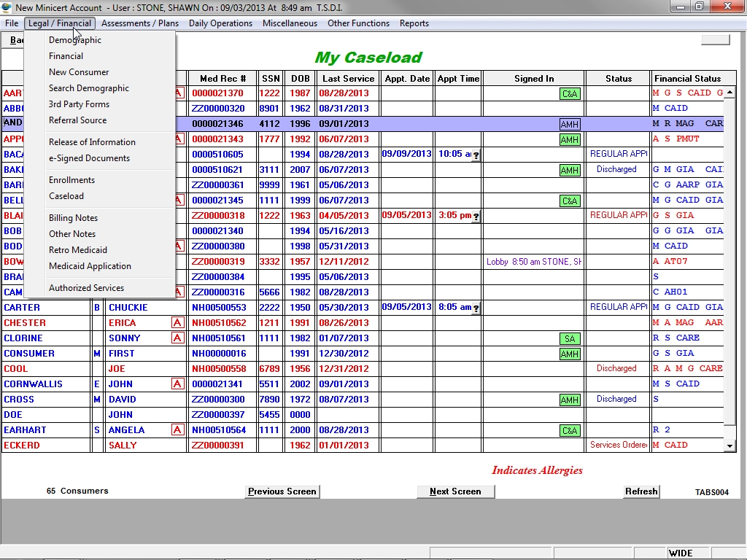Open Release of Information entry

[x=92, y=142]
